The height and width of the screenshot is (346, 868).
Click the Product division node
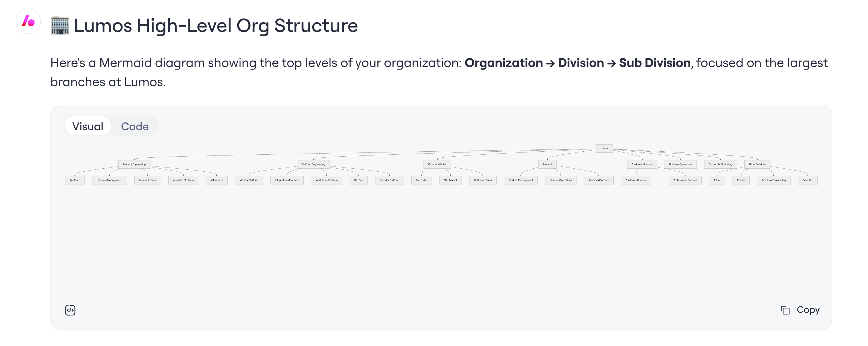tap(547, 164)
